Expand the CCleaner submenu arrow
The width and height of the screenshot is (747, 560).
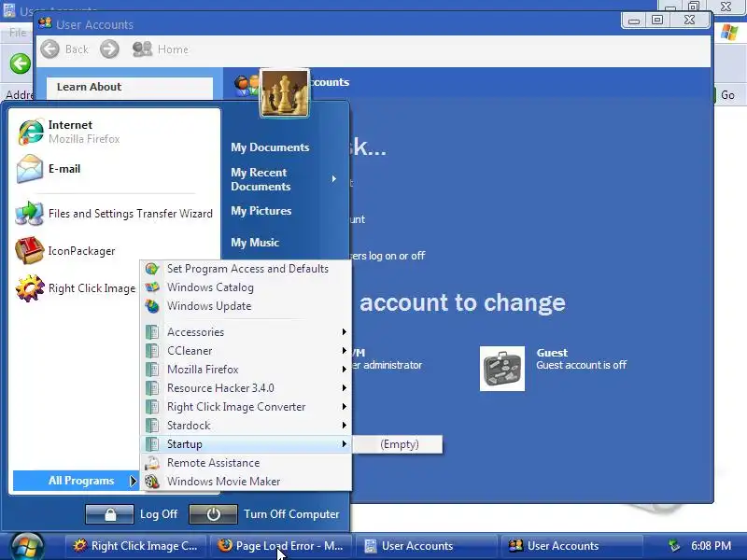click(344, 351)
